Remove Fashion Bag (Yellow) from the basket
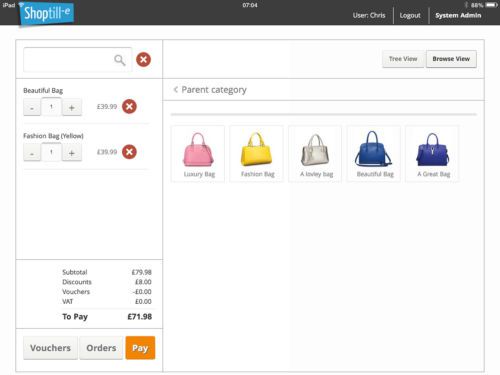The image size is (500, 375). (129, 152)
